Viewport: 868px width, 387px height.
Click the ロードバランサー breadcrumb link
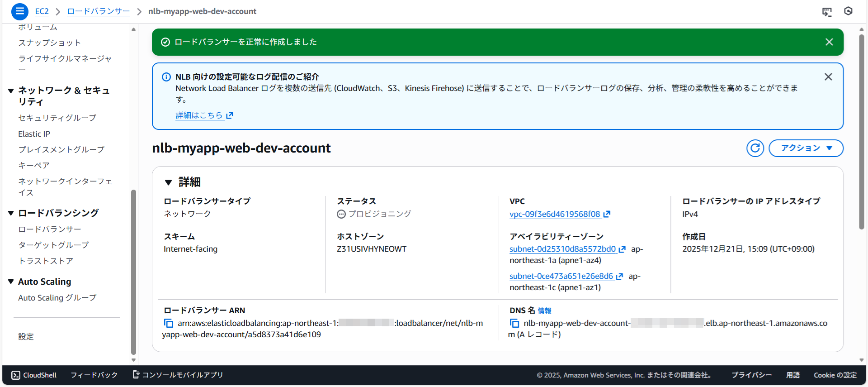pyautogui.click(x=98, y=11)
